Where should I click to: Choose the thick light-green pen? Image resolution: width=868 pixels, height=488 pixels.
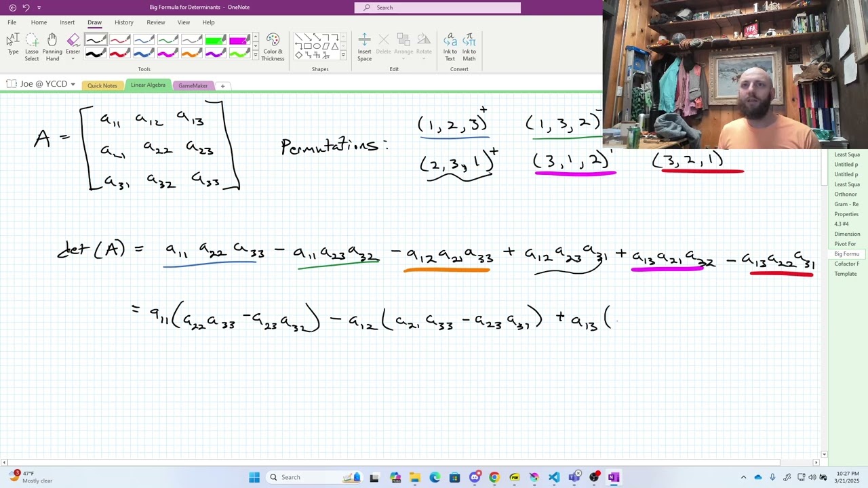pos(239,54)
